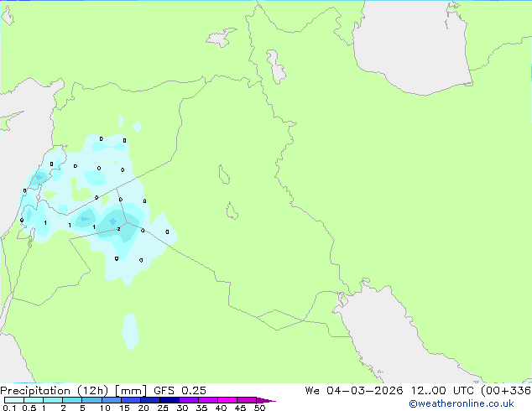Click the 0.5–1 mm legend color box
The height and width of the screenshot is (411, 532).
[34, 400]
